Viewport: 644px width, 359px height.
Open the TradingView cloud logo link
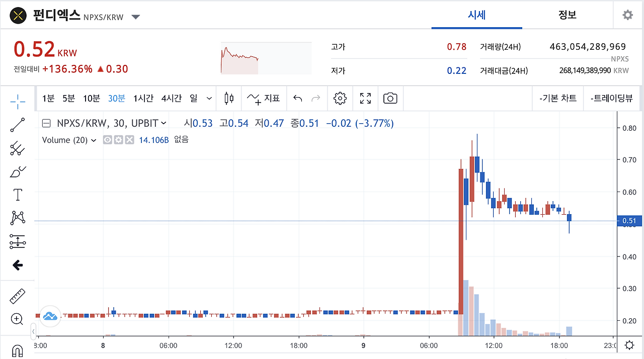(x=50, y=316)
